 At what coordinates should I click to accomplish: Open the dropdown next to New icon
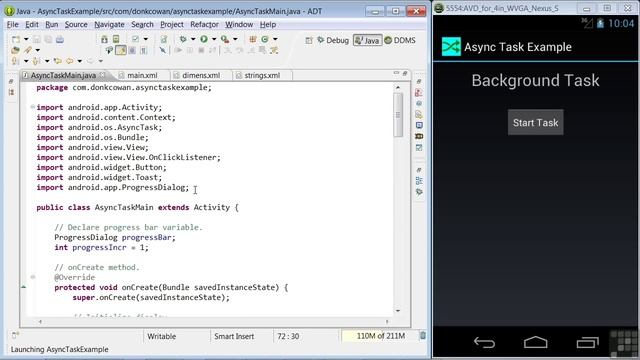click(26, 39)
